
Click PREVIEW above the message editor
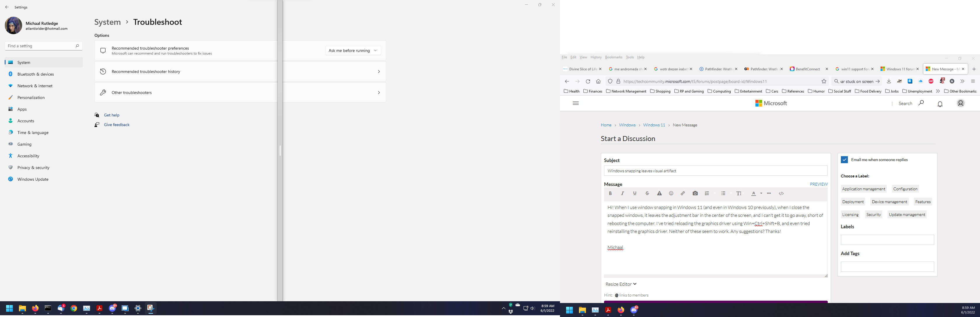[818, 184]
